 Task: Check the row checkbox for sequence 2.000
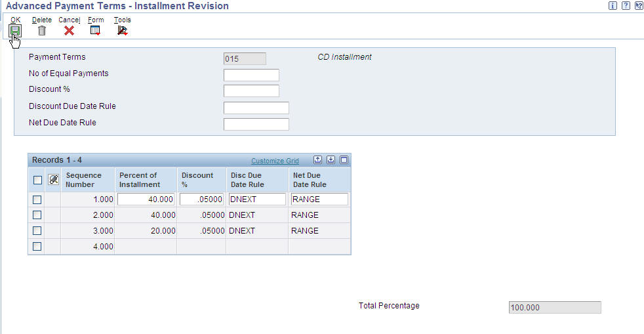click(x=37, y=215)
